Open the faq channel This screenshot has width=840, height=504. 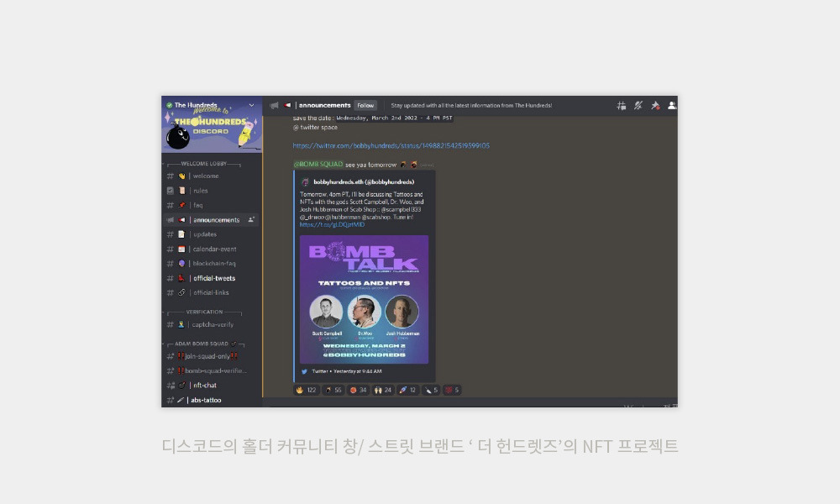click(x=211, y=205)
